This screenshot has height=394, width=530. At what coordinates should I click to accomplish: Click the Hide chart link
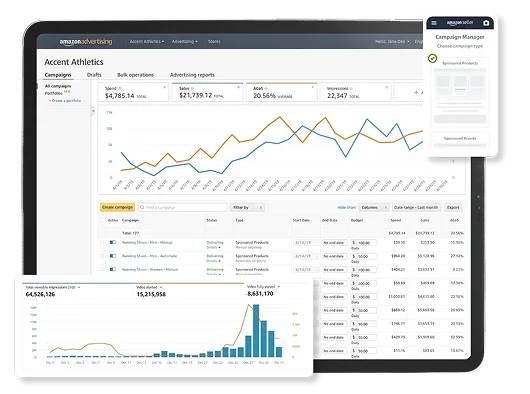pyautogui.click(x=346, y=207)
